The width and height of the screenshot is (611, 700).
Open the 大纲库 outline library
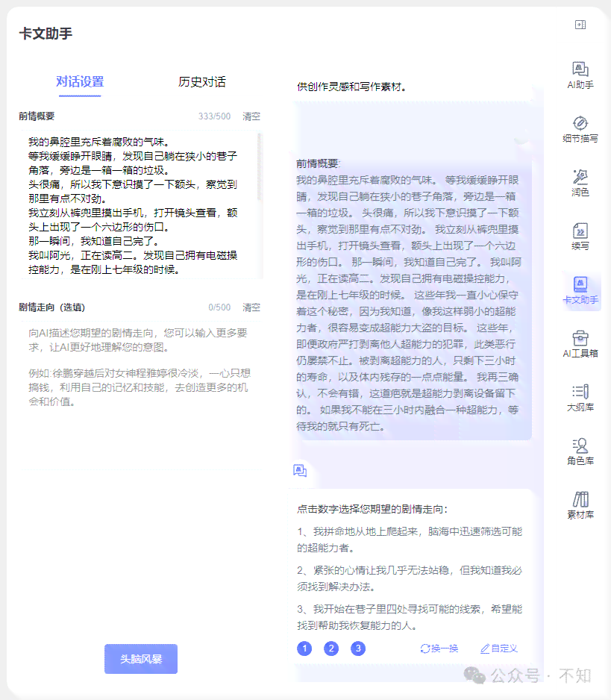(580, 398)
